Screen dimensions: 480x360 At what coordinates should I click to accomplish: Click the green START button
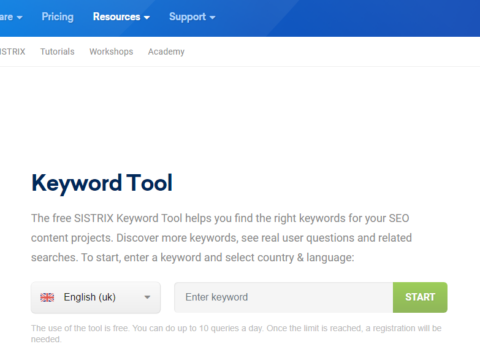(420, 297)
